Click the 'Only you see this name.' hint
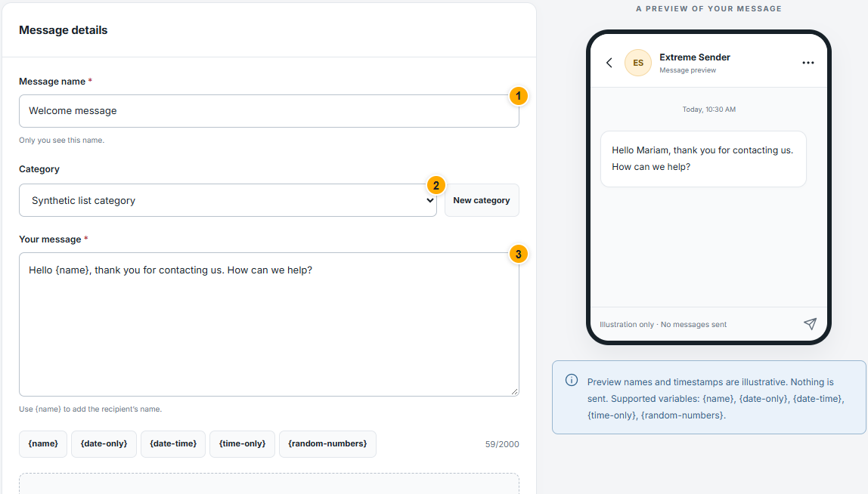This screenshot has height=494, width=868. coord(61,140)
